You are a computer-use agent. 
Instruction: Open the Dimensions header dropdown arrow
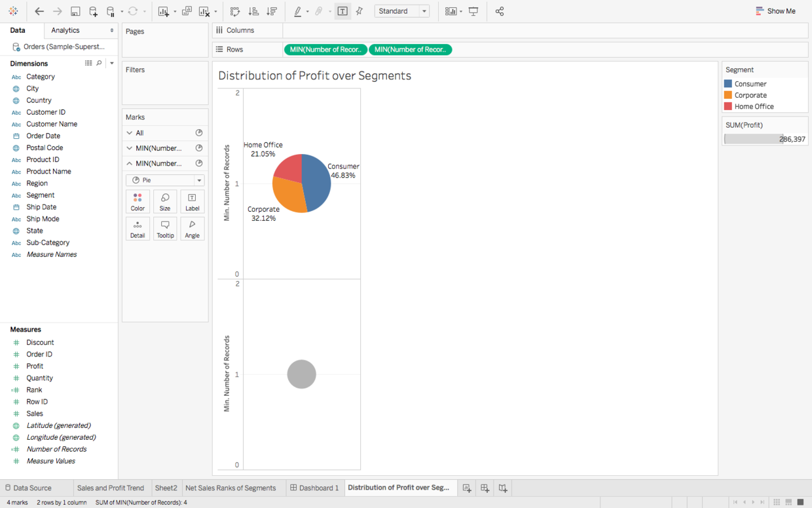click(111, 63)
